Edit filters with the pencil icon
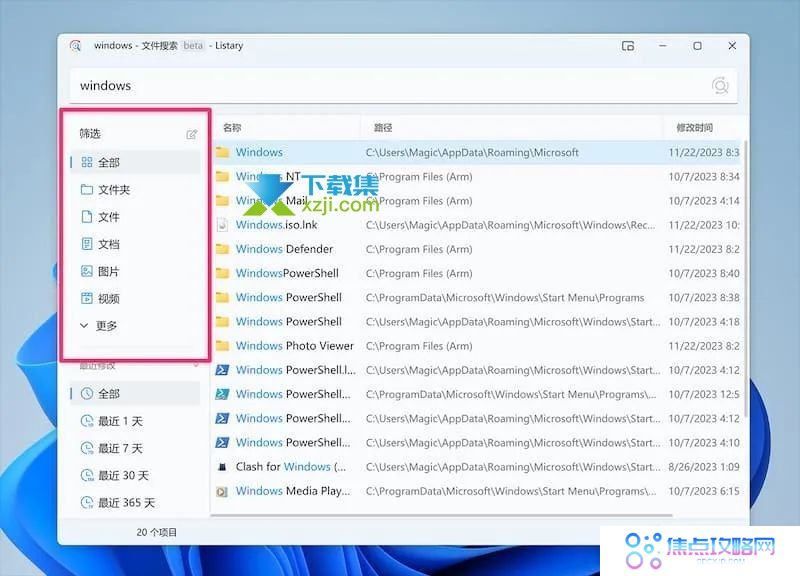This screenshot has width=800, height=576. pos(192,134)
